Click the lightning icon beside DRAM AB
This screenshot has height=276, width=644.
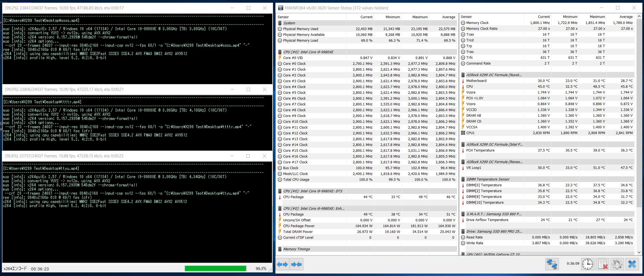tap(463, 116)
